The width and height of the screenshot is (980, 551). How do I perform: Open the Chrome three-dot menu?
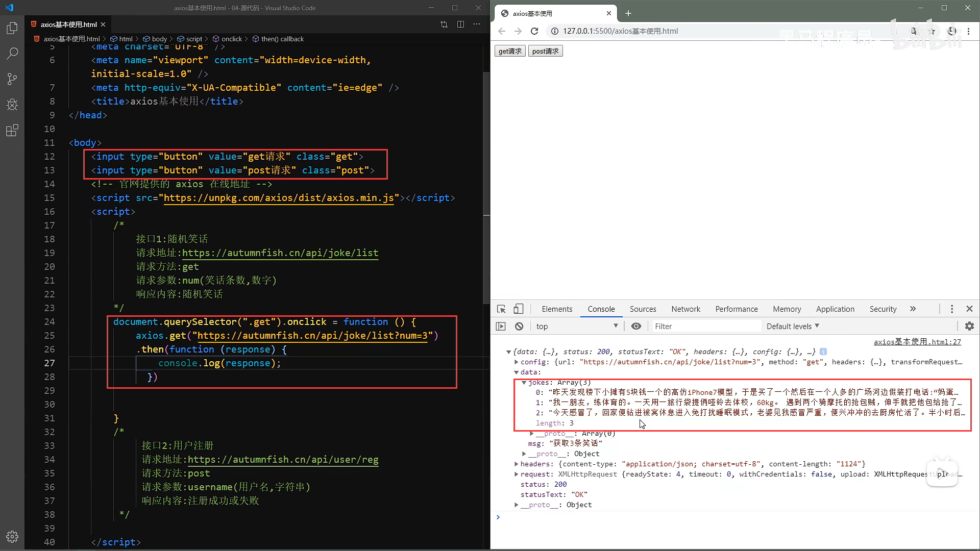click(968, 31)
